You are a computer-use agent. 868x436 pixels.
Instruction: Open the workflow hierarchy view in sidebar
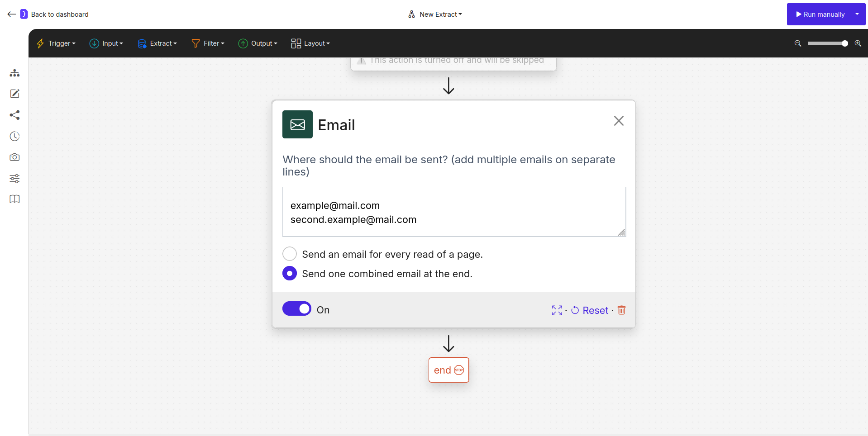(14, 73)
